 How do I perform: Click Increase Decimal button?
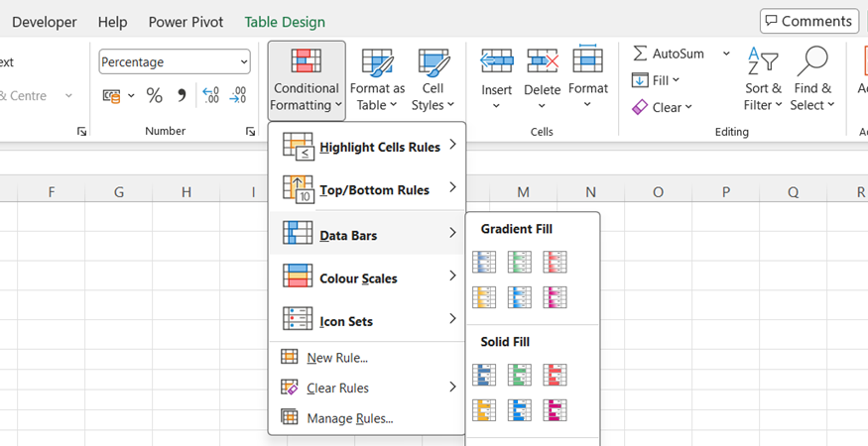[x=211, y=96]
